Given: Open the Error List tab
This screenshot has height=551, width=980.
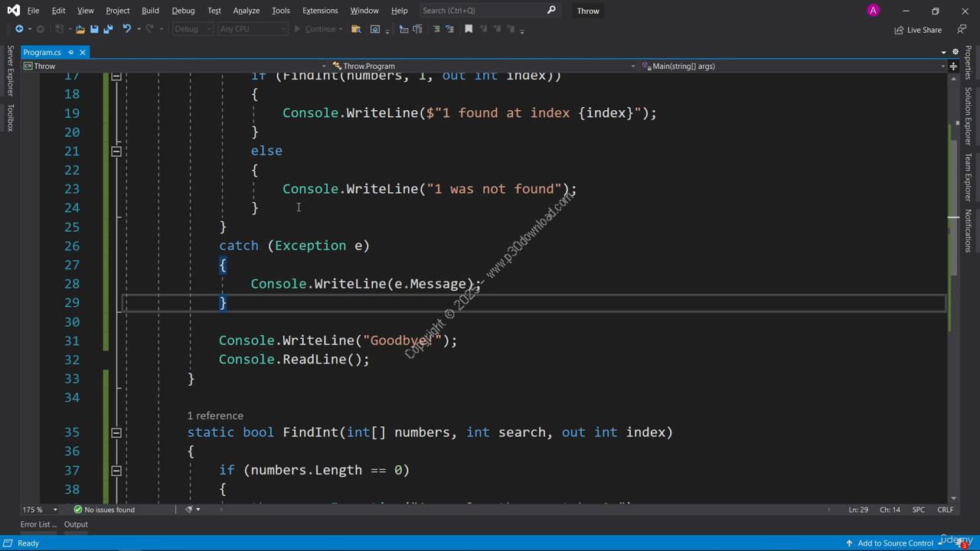Looking at the screenshot, I should pos(38,524).
